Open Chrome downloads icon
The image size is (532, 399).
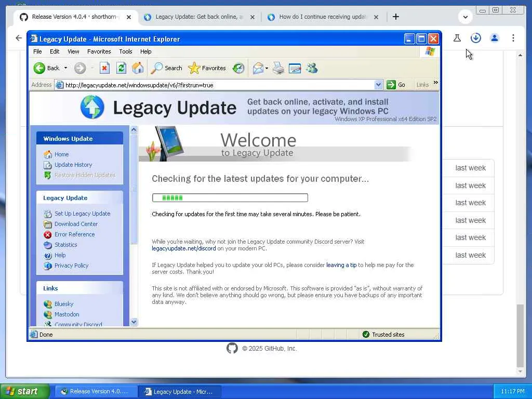pyautogui.click(x=476, y=38)
